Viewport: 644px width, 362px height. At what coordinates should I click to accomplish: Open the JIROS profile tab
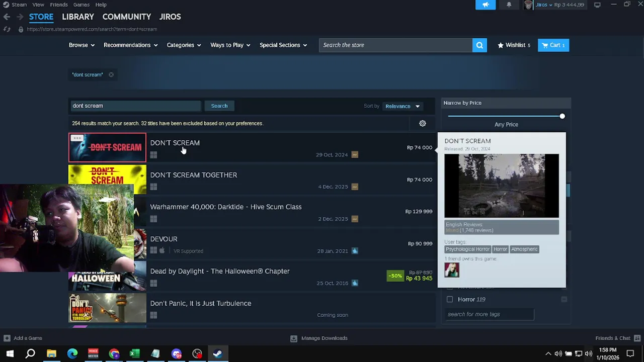click(170, 17)
